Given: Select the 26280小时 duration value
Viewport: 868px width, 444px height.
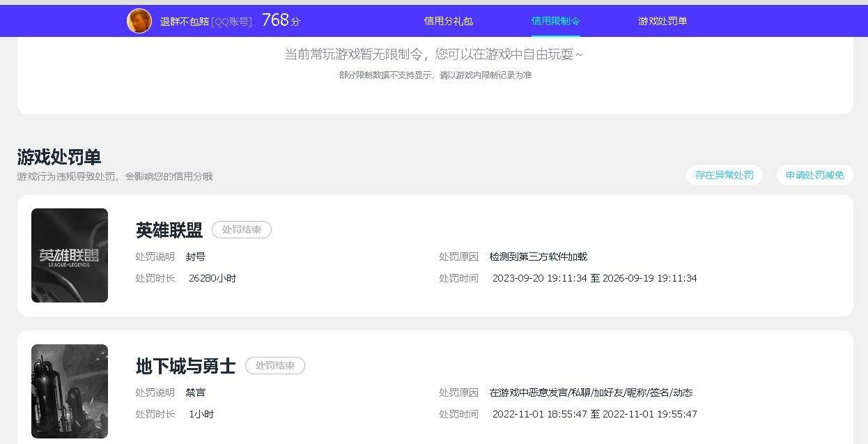Looking at the screenshot, I should click(212, 278).
